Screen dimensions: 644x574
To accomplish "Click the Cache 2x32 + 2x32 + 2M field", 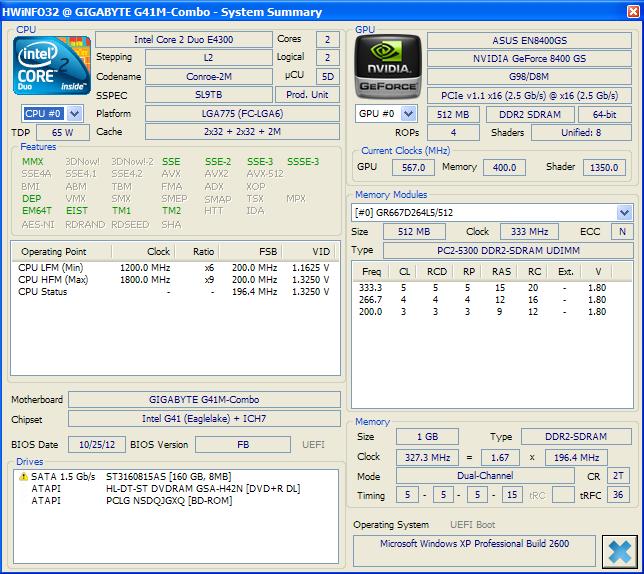I will [x=242, y=132].
